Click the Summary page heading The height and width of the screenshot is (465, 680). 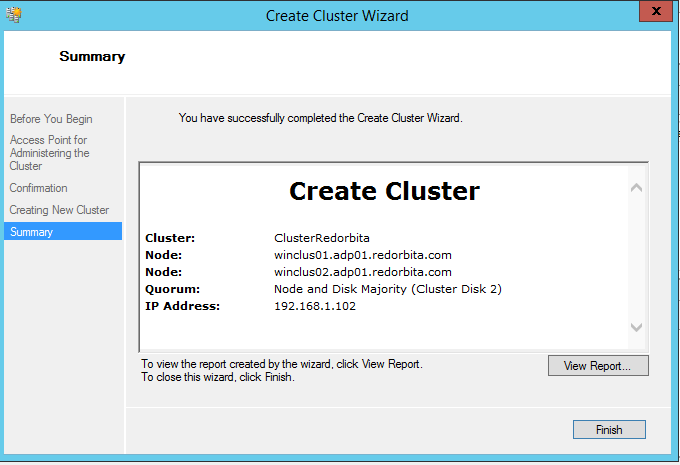point(92,57)
